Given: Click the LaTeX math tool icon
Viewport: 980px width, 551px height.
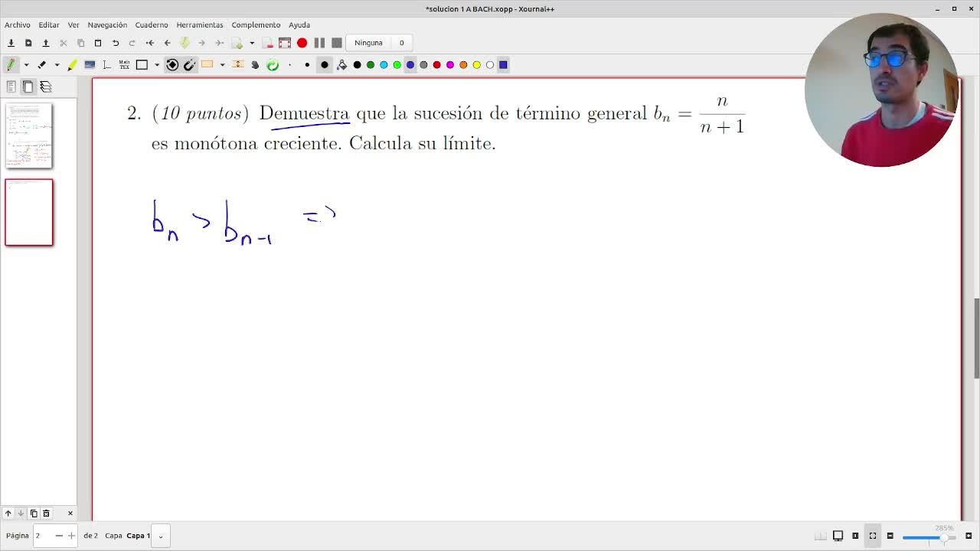Looking at the screenshot, I should (124, 65).
